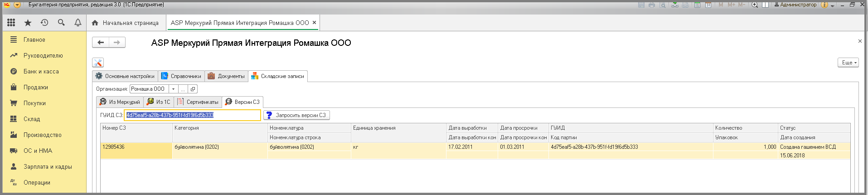The width and height of the screenshot is (868, 195).
Task: Open the Из Меркурий subtab
Action: click(x=120, y=102)
